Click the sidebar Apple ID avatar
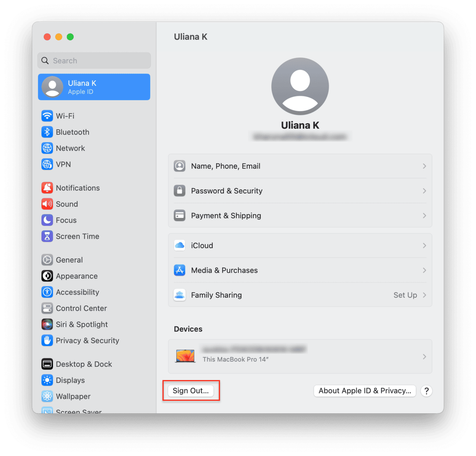476x456 pixels. click(x=52, y=87)
